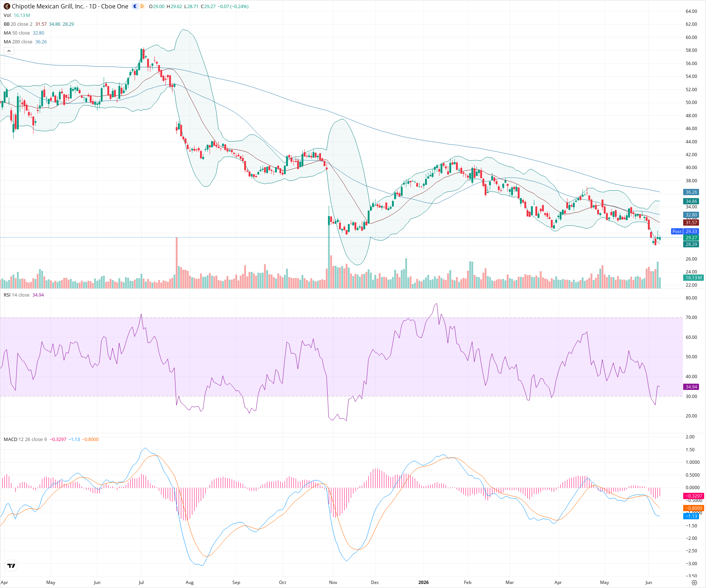Click the 36.26 MA200 price tag

pyautogui.click(x=691, y=192)
